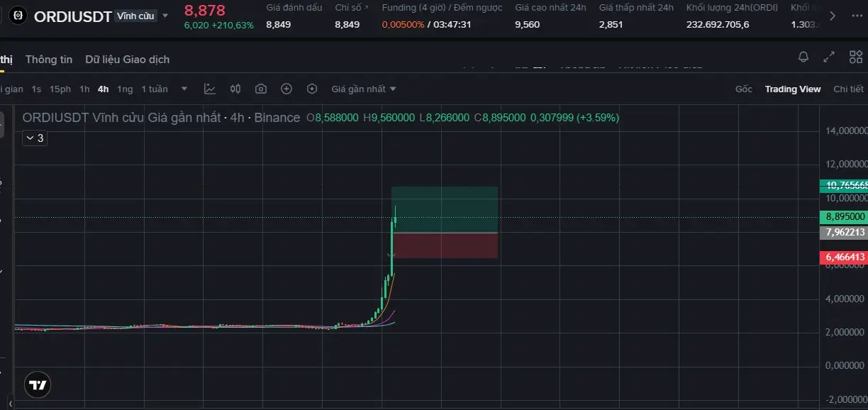Expand chart to fullscreen with arrows icon
Image resolution: width=868 pixels, height=410 pixels.
[x=828, y=57]
